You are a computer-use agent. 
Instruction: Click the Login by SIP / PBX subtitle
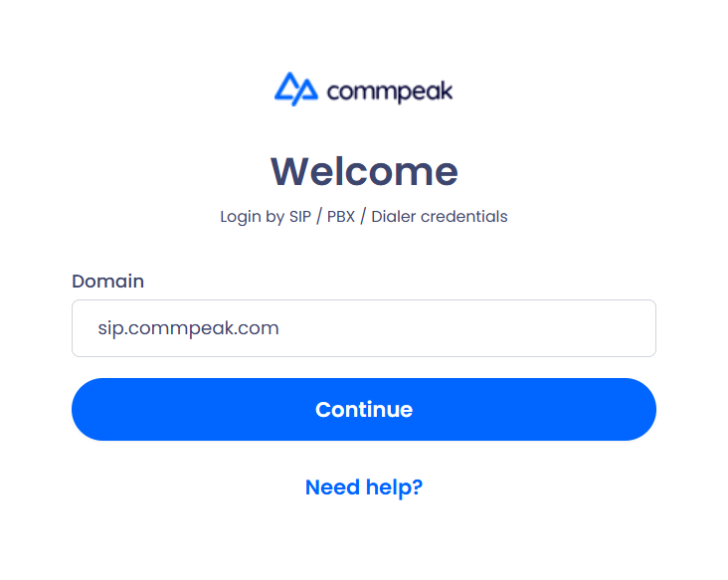(364, 217)
